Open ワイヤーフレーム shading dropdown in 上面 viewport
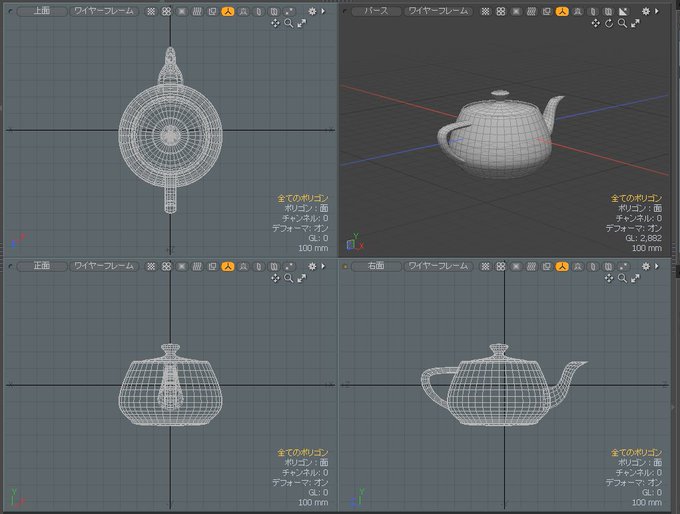The image size is (680, 514). coord(104,11)
